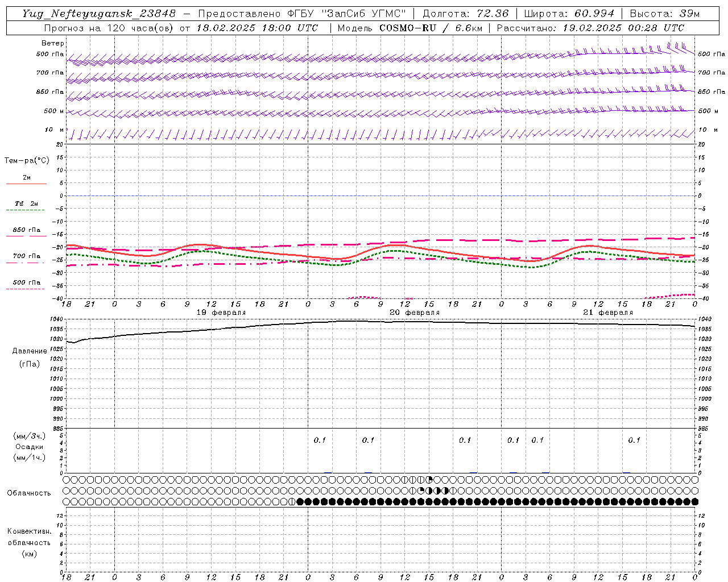Pick the 700 гПа temperature legend line
The image size is (728, 582).
25,263
